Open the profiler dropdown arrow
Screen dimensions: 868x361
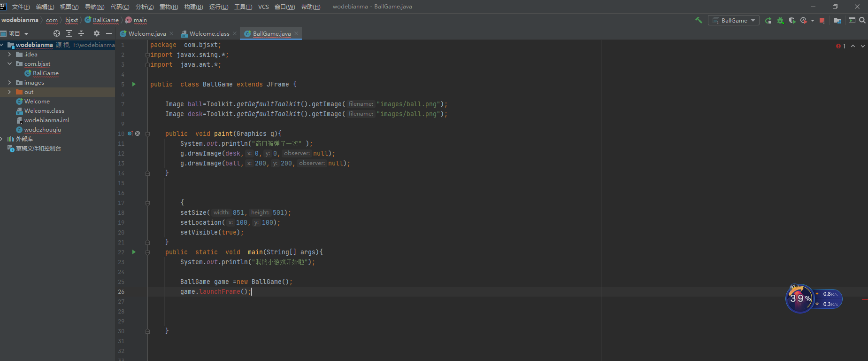812,21
